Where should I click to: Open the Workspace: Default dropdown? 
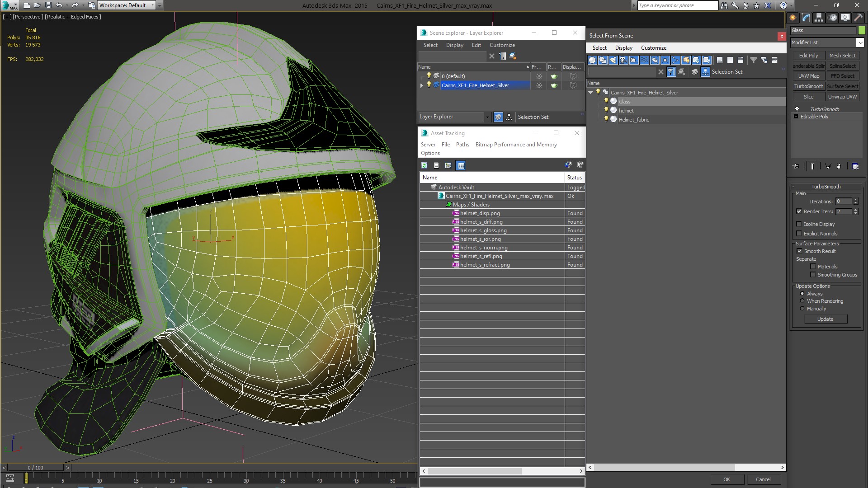click(x=126, y=5)
